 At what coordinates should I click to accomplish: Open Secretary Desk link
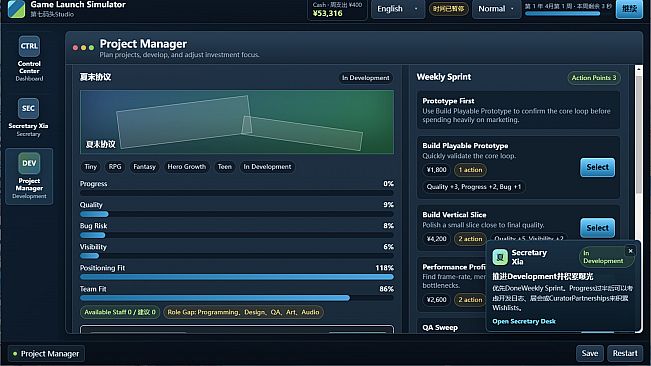point(524,321)
